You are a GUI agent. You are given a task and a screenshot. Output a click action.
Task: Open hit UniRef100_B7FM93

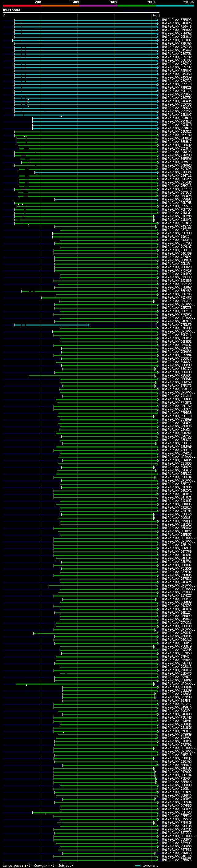(176, 20)
